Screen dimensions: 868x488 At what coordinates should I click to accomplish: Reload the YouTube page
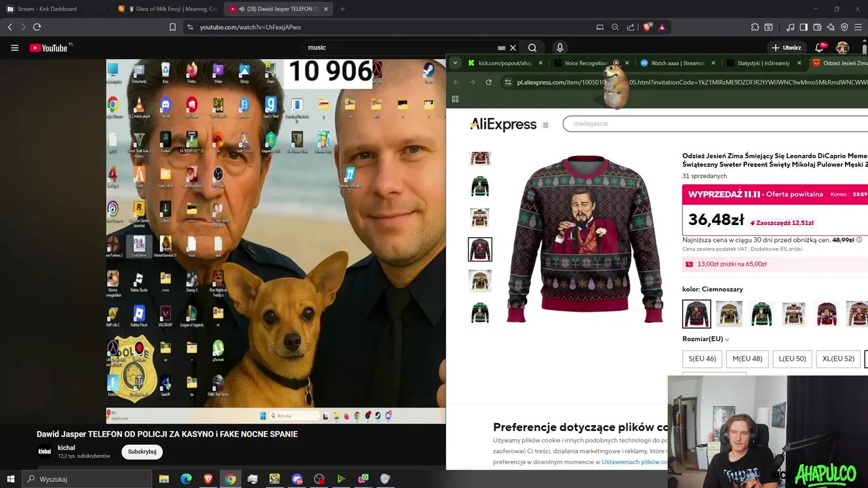[x=37, y=27]
